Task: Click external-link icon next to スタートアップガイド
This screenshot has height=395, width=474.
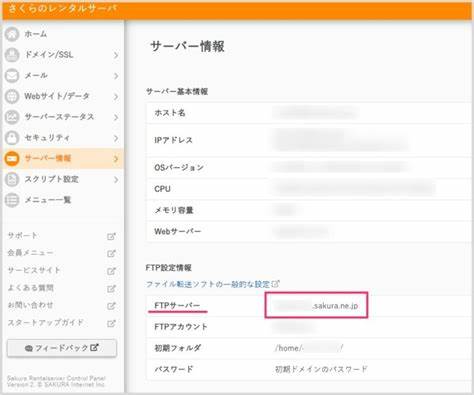Action: [111, 323]
